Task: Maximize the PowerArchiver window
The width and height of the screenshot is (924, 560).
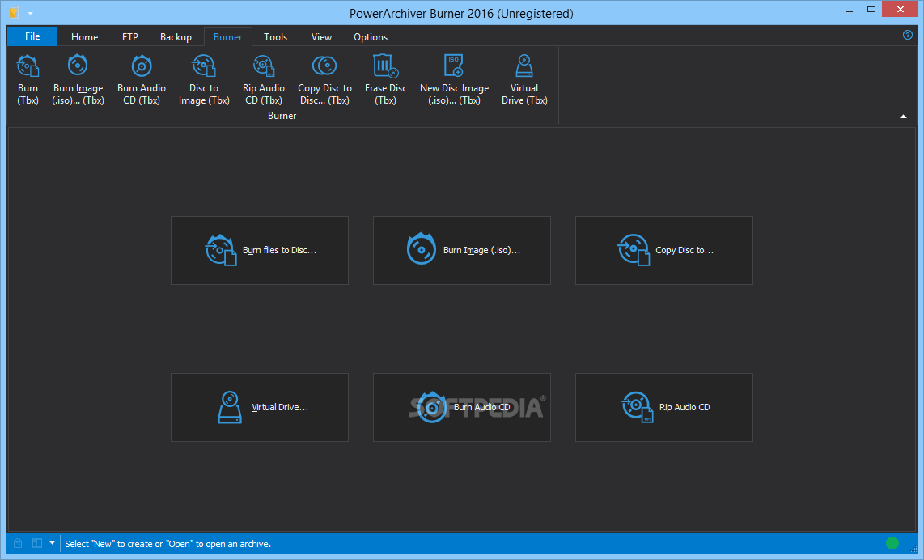Action: coord(871,10)
